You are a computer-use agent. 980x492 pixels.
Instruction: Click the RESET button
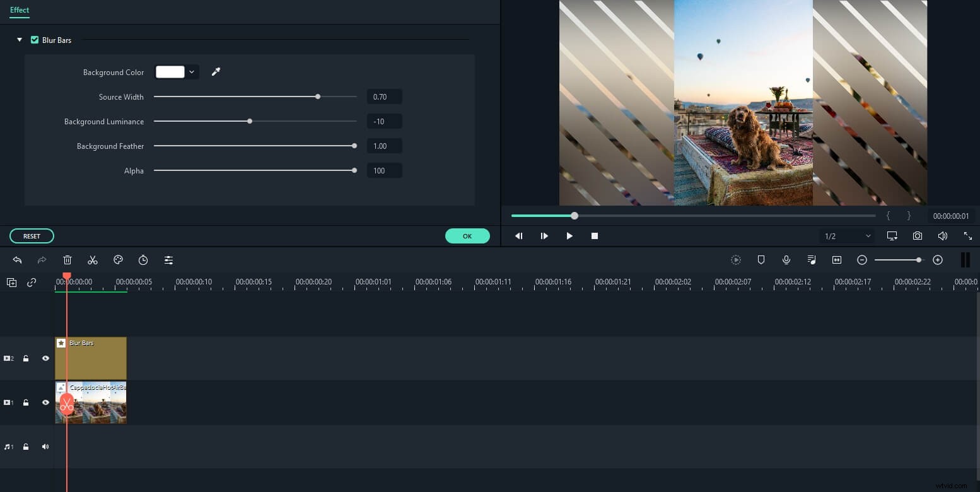pos(32,235)
